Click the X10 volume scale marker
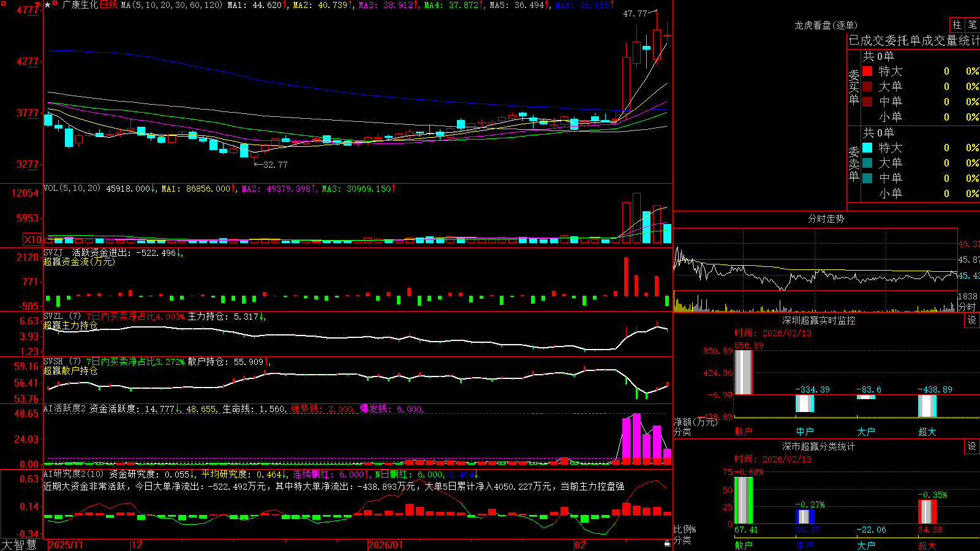Image resolution: width=980 pixels, height=551 pixels. coord(32,239)
